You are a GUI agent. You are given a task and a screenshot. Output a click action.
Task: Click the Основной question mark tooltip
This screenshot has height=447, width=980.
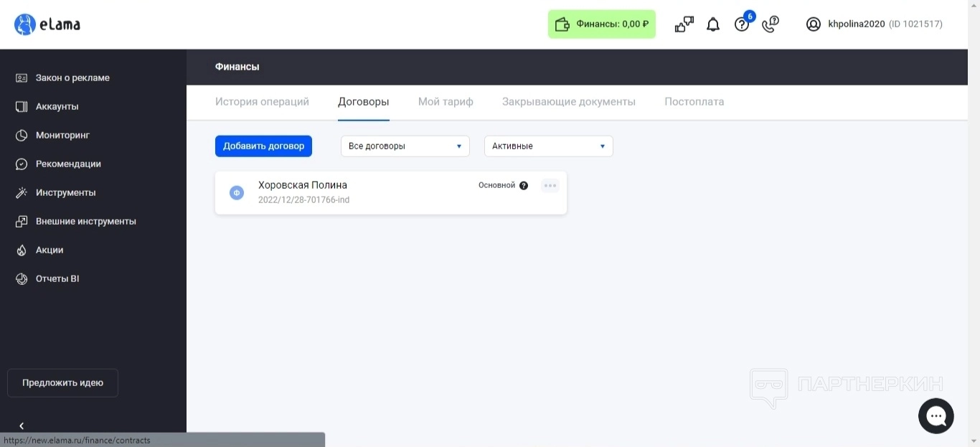coord(524,186)
